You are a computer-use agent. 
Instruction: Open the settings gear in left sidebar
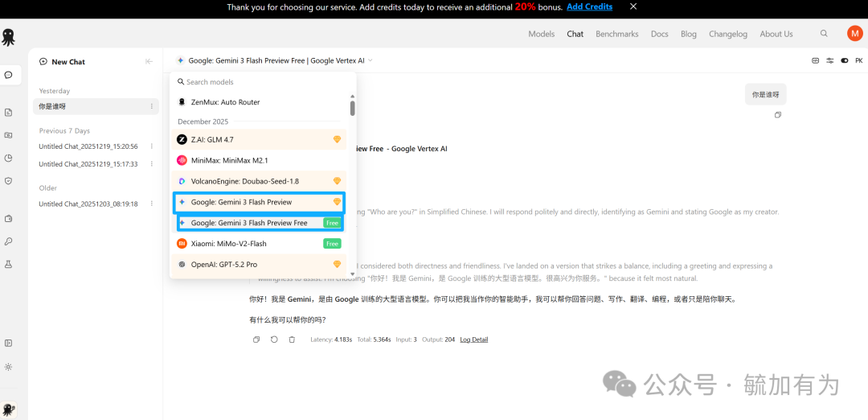pyautogui.click(x=8, y=367)
